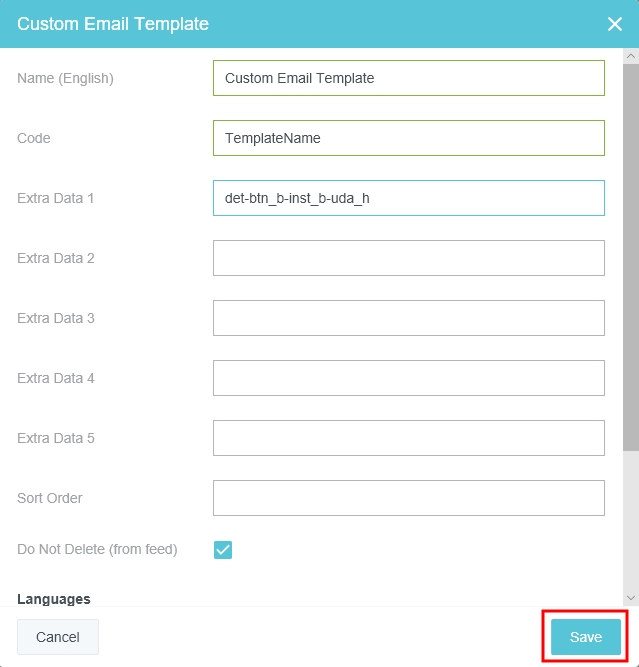Select the Extra Data 2 input box
Image resolution: width=639 pixels, height=667 pixels.
pos(408,258)
